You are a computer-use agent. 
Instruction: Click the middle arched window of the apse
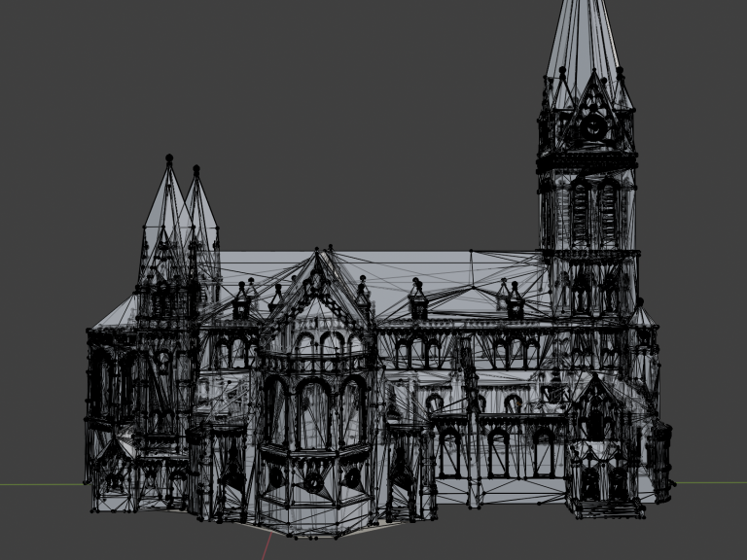(313, 413)
